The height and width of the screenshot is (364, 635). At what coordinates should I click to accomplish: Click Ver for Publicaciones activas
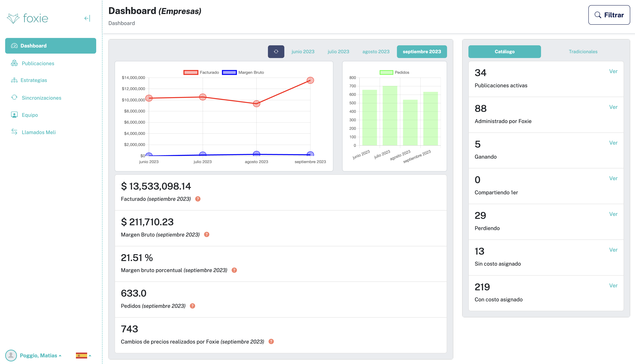pos(613,71)
